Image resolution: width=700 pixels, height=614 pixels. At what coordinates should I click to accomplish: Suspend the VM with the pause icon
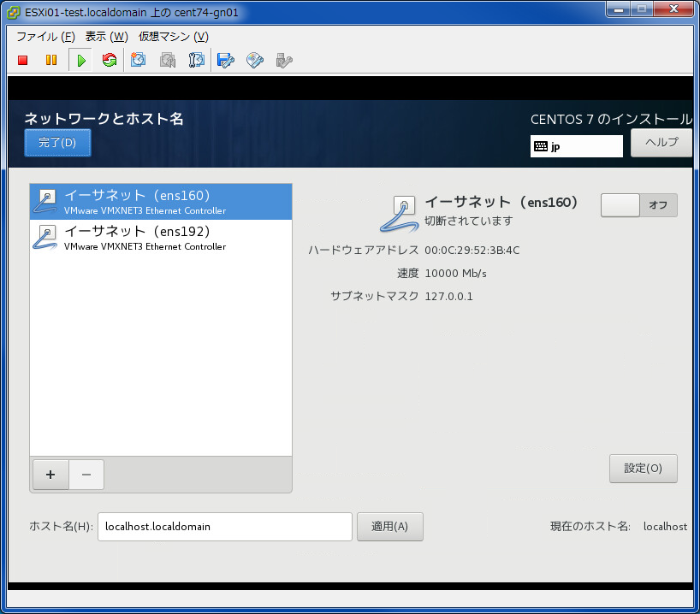coord(51,60)
